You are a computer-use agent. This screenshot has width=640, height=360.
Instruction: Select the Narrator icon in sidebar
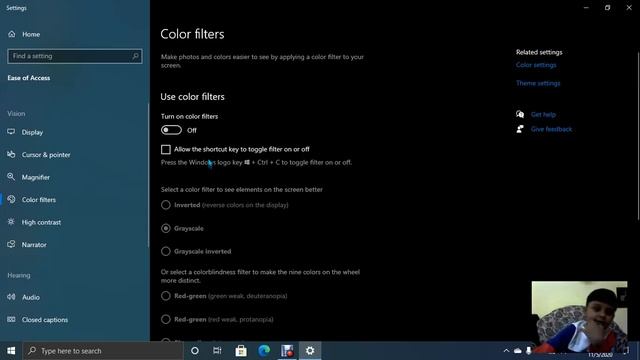tap(11, 244)
